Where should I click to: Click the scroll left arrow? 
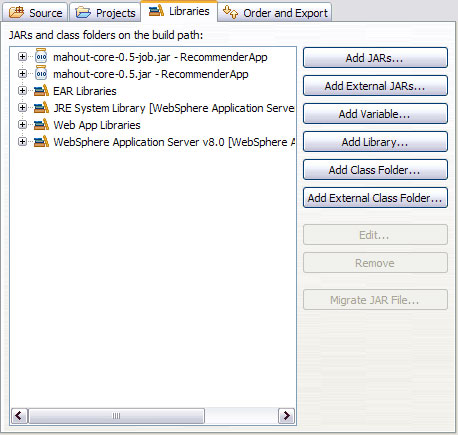tap(19, 416)
